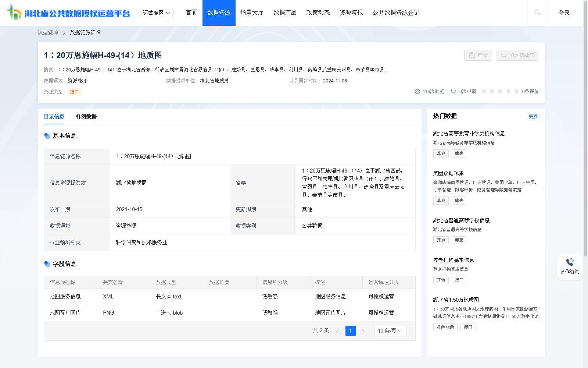The width and height of the screenshot is (588, 368).
Task: Click the page vertical scrollbar
Action: tap(585, 129)
